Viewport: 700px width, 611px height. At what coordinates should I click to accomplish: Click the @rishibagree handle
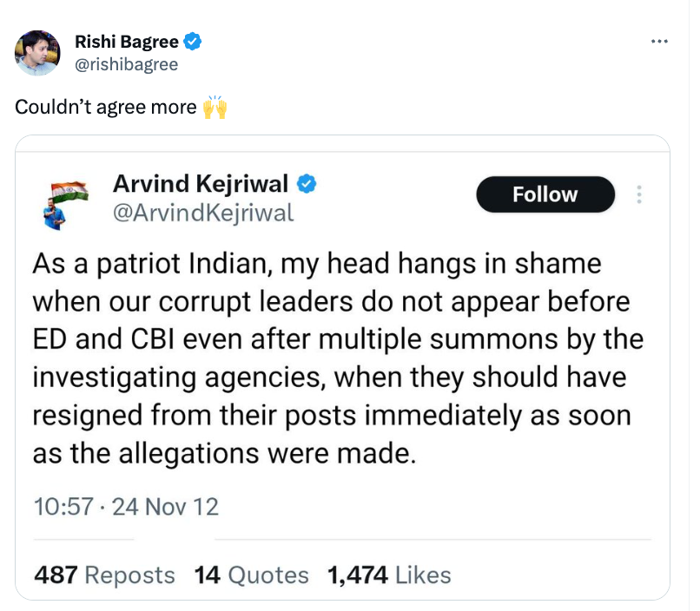click(127, 64)
